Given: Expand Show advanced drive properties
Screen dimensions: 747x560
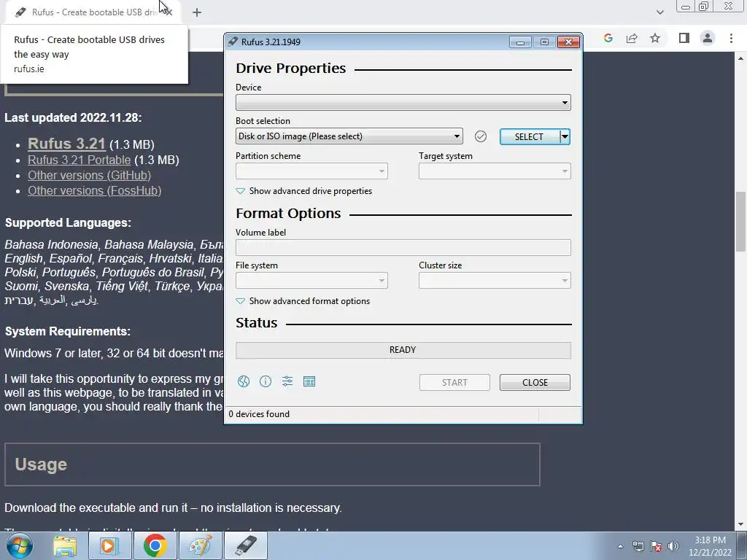Looking at the screenshot, I should pyautogui.click(x=304, y=191).
